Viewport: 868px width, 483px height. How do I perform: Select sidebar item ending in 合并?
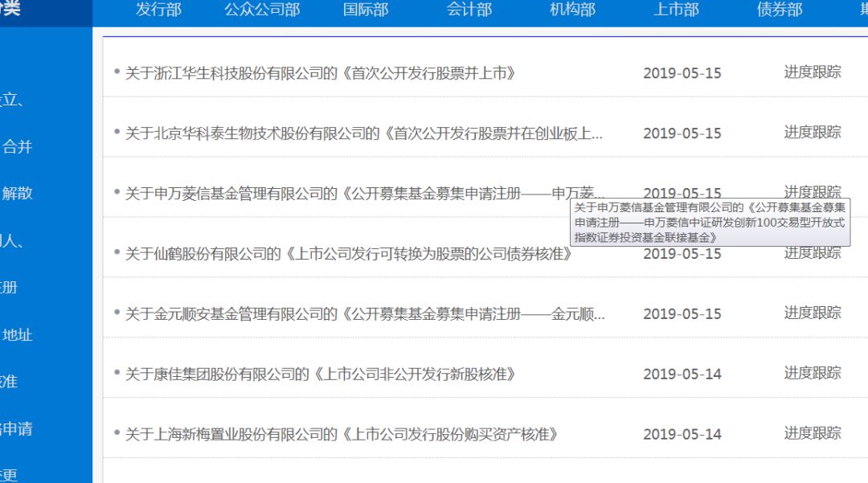[x=17, y=146]
